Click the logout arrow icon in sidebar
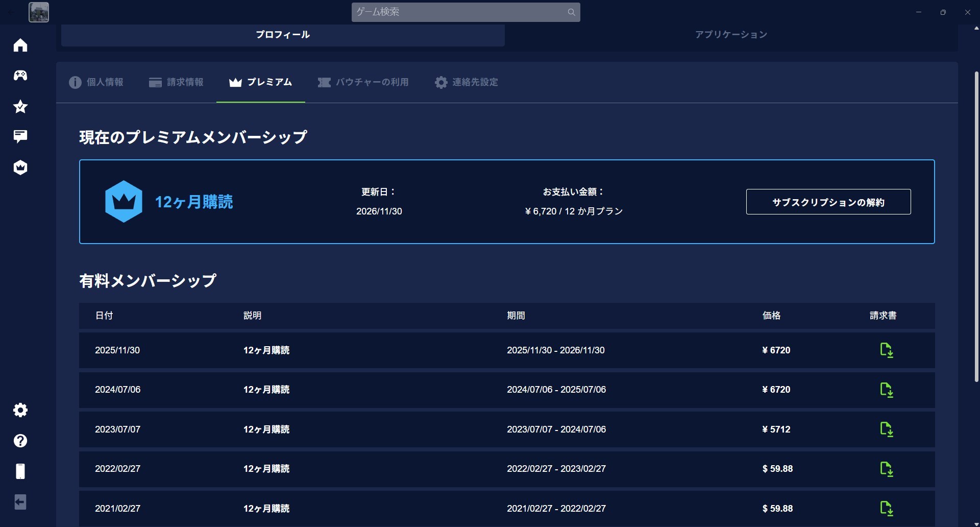The height and width of the screenshot is (527, 980). 20,502
